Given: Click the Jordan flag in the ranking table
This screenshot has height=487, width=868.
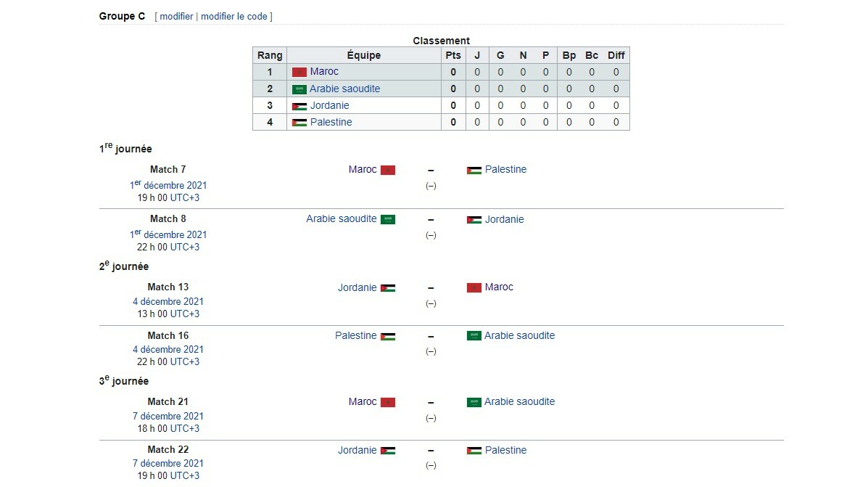Looking at the screenshot, I should click(x=299, y=106).
